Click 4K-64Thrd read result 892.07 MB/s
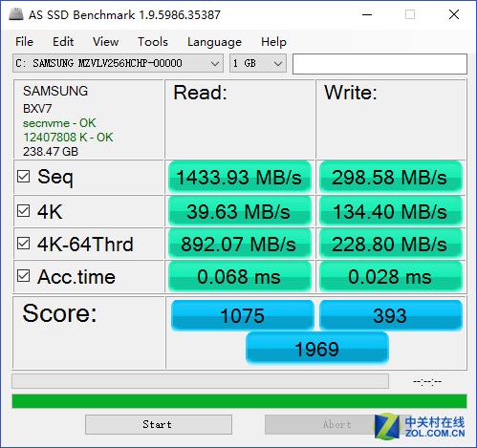This screenshot has width=477, height=448. [239, 244]
